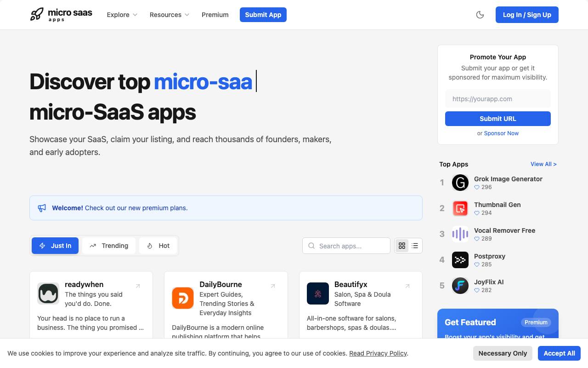Viewport: 588px width, 368px height.
Task: Select the Trending tab
Action: [x=109, y=246]
